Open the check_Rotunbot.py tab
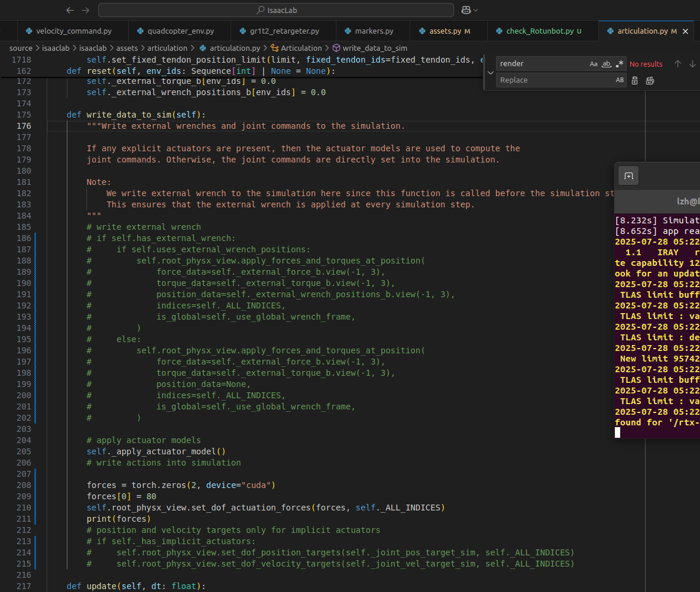700x592 pixels. [540, 31]
